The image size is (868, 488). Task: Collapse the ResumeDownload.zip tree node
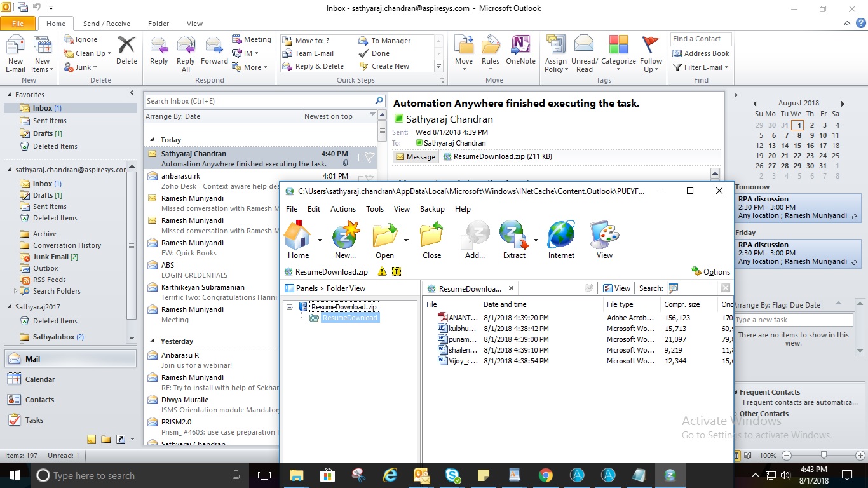tap(290, 307)
